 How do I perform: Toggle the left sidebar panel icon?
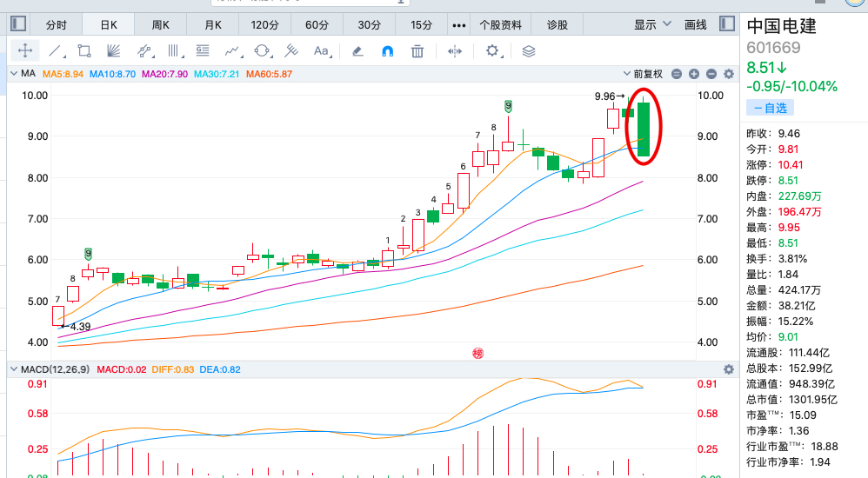tap(19, 24)
